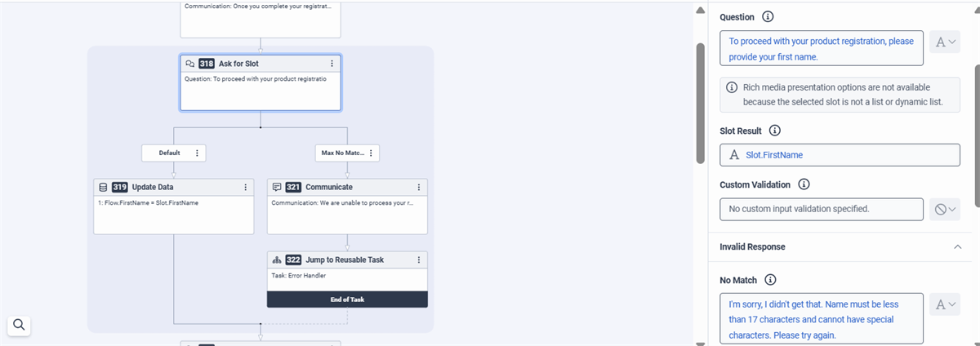Open the No Match text mode dropdown
Viewport: 980px width, 346px height.
[x=946, y=304]
